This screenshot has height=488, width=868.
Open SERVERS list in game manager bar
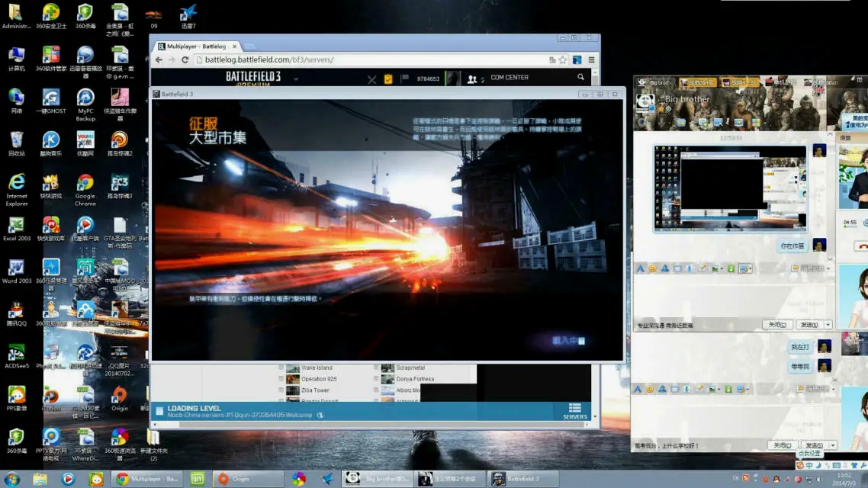tap(574, 411)
